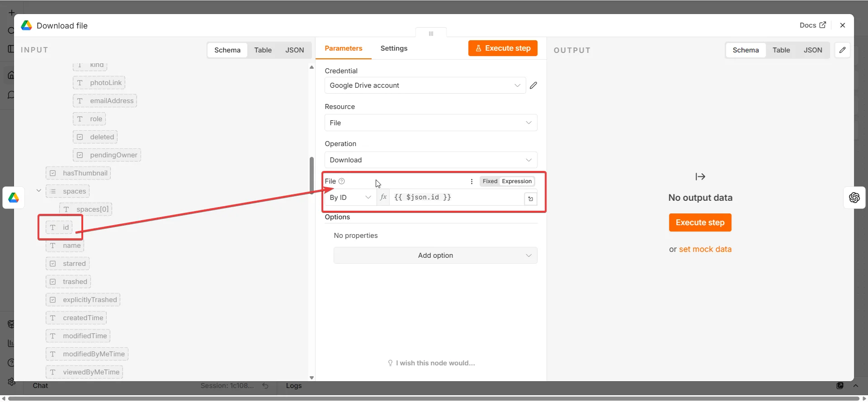Open the File parameter three-dots menu
Screen dimensions: 868x402
point(472,181)
